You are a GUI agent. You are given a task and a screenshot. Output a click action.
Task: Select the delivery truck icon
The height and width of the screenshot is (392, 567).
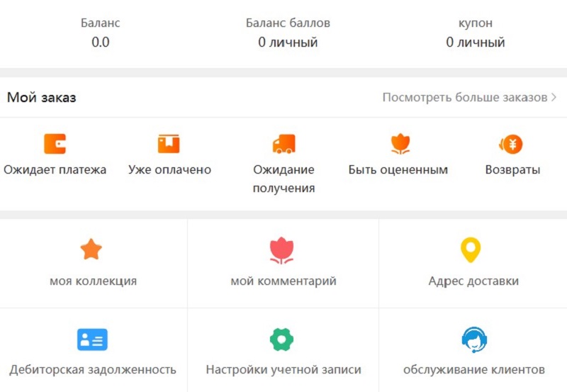coord(283,144)
